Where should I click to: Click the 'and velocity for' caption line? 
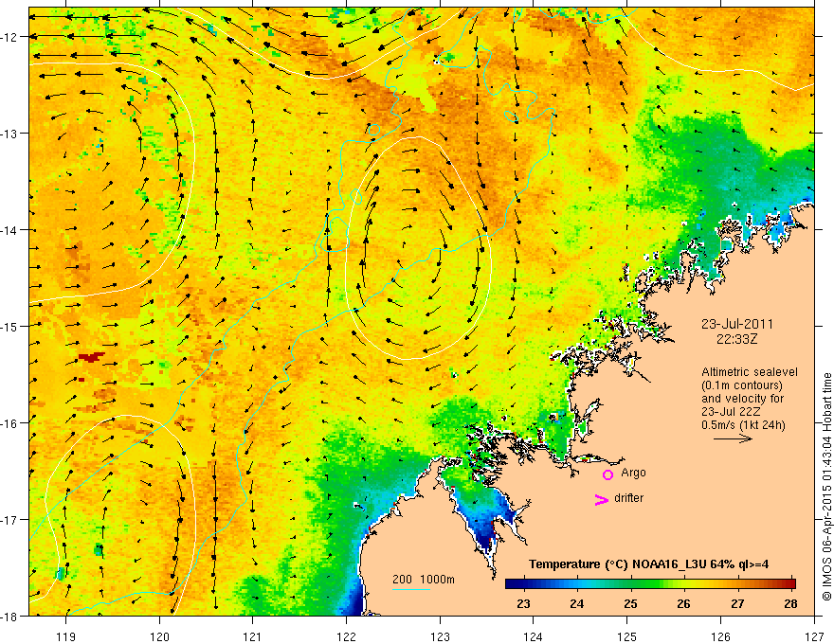pyautogui.click(x=742, y=399)
